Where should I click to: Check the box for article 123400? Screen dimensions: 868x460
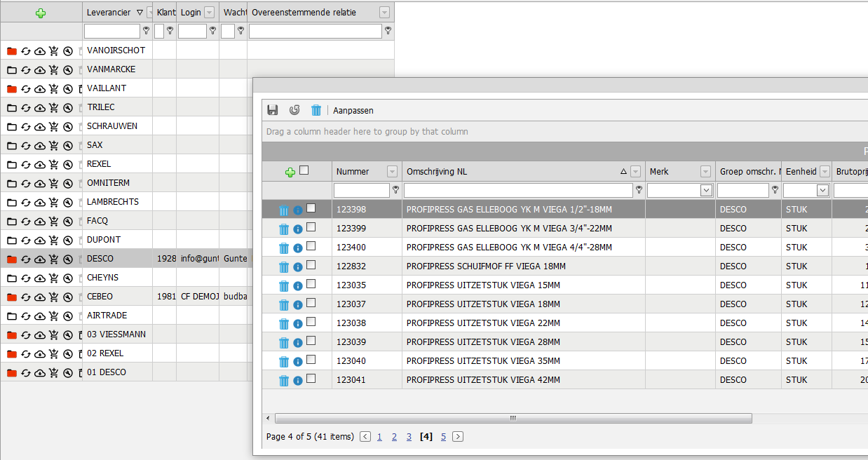click(x=311, y=245)
